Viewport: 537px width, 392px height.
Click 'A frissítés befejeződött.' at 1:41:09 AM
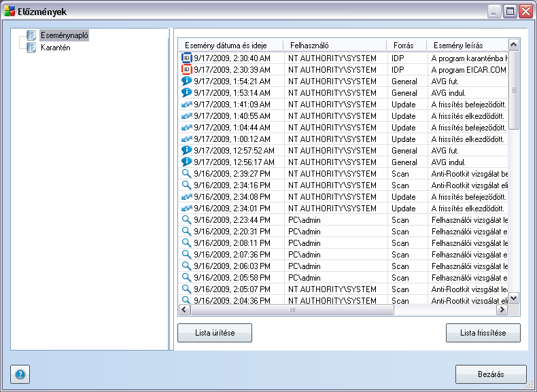[468, 105]
